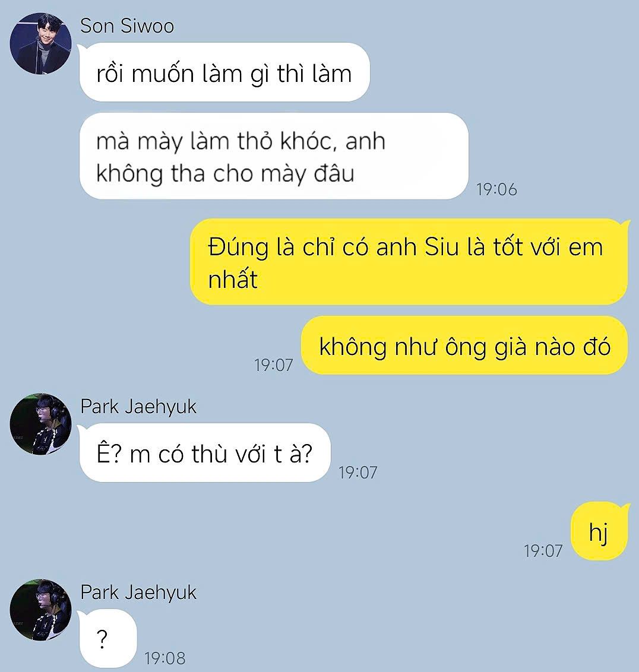
Task: Click the 19:08 timestamp
Action: click(165, 658)
